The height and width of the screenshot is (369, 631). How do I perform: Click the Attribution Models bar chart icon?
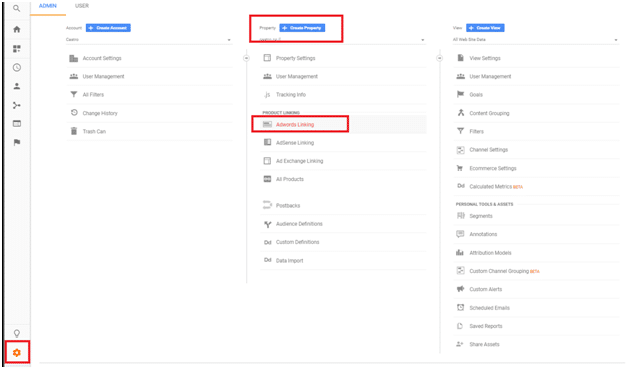(x=460, y=253)
